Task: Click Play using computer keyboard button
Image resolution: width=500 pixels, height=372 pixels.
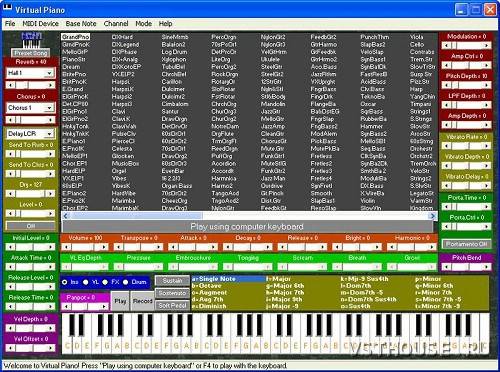Action: (x=247, y=227)
